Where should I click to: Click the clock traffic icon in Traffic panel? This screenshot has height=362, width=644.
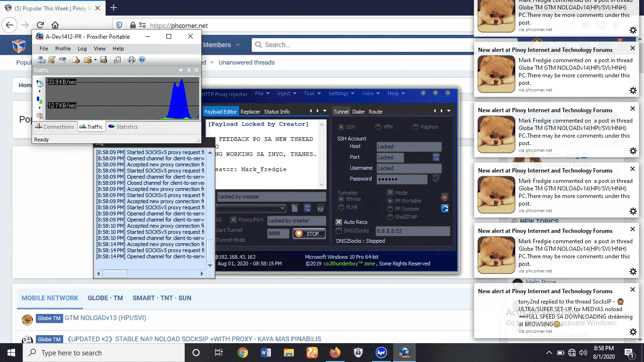click(x=40, y=83)
